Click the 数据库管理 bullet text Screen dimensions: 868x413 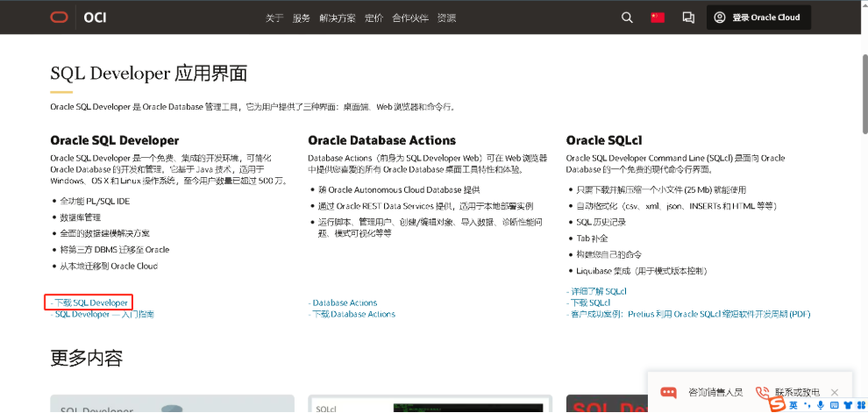click(81, 217)
